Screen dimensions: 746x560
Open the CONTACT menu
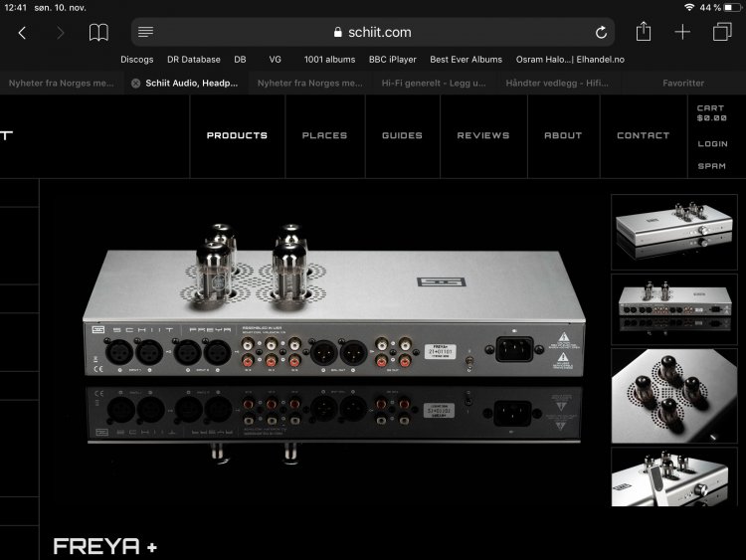[643, 135]
